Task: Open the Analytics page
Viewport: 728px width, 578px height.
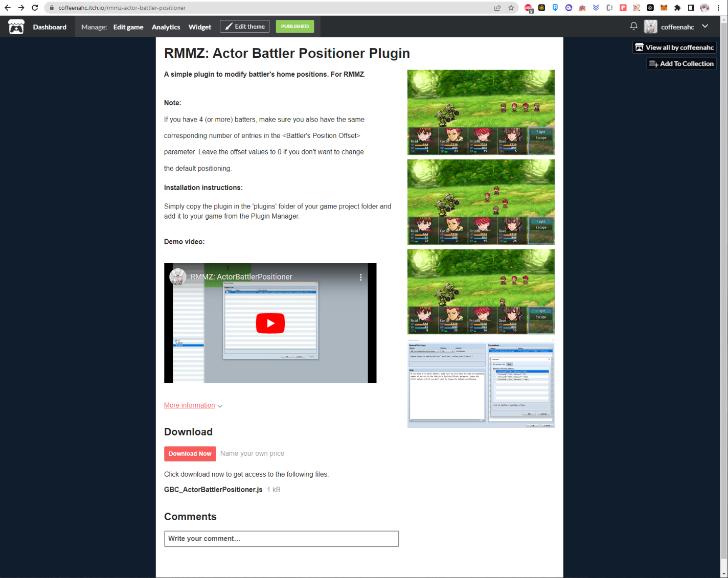Action: pos(166,27)
